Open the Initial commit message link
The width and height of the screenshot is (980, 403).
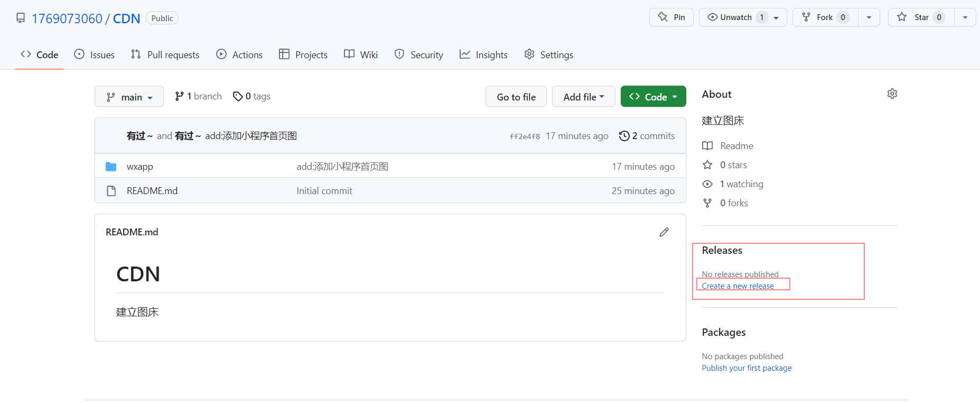tap(324, 191)
